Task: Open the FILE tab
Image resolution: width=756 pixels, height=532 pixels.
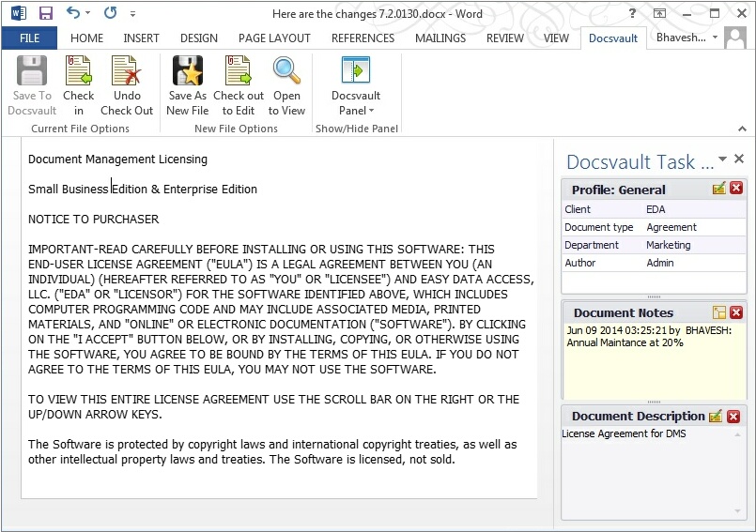Action: 29,38
